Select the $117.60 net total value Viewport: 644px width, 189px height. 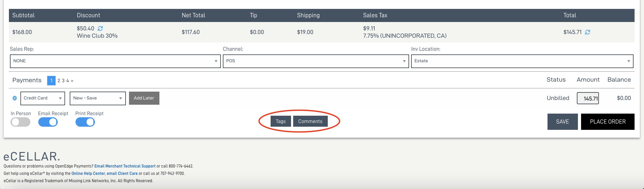(x=191, y=32)
